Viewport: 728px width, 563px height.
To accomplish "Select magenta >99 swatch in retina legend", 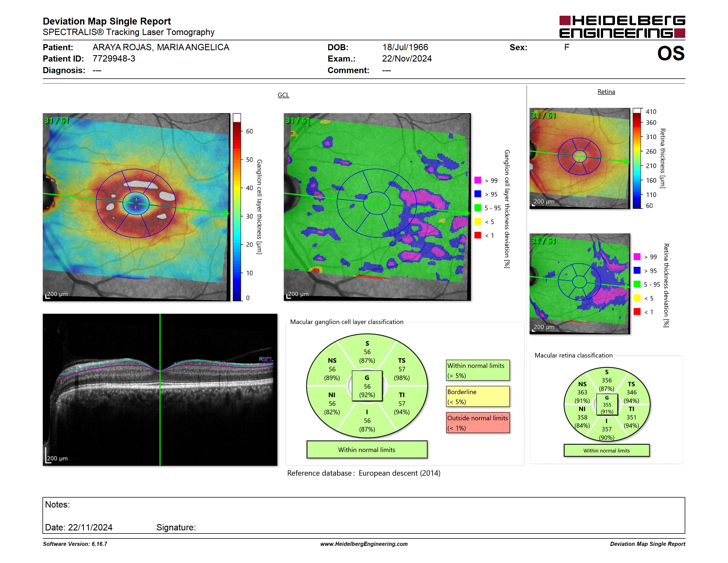I will [637, 257].
